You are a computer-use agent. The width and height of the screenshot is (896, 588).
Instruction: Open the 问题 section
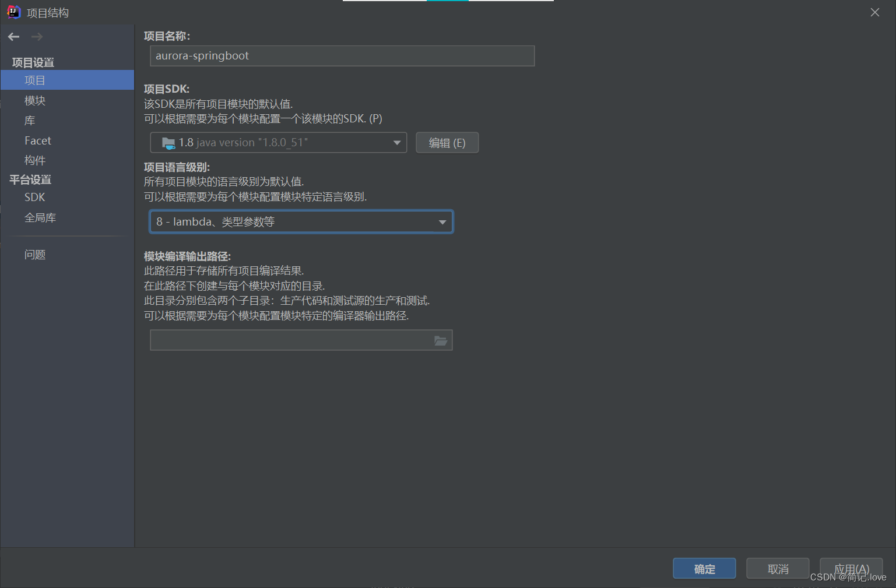click(x=35, y=254)
